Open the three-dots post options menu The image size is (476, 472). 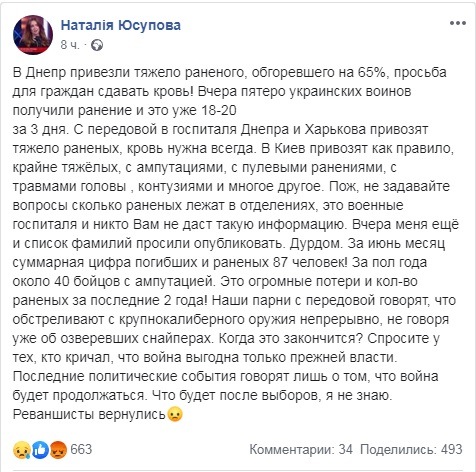[457, 23]
